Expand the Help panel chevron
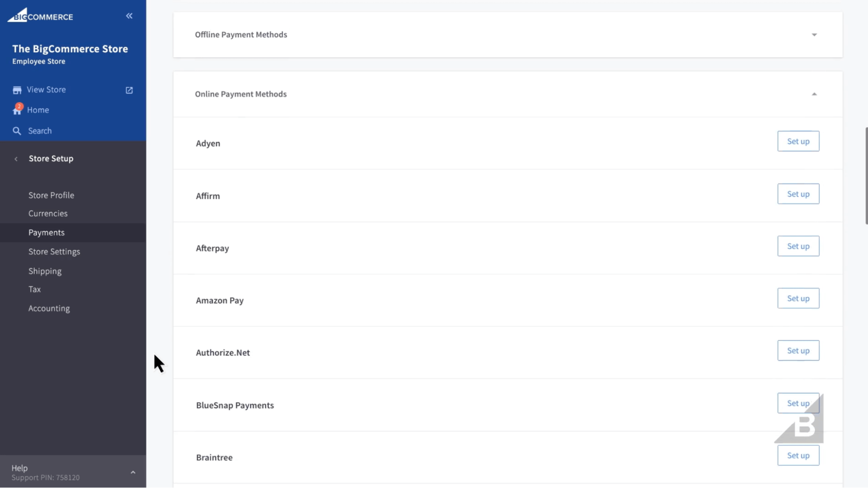Screen dimensions: 868x488 coord(133,472)
